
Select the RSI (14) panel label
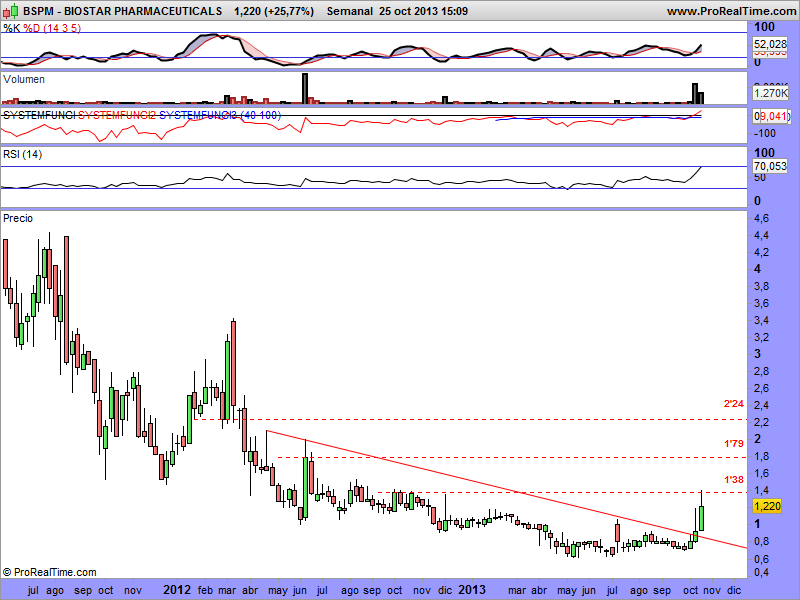(x=22, y=155)
